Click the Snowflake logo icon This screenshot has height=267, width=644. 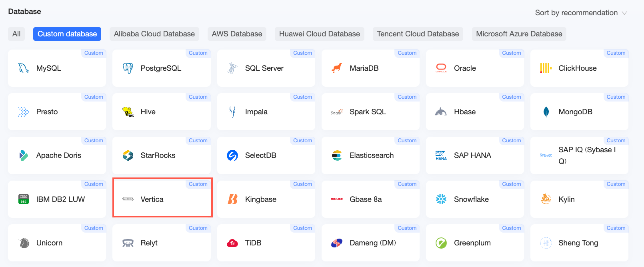441,199
